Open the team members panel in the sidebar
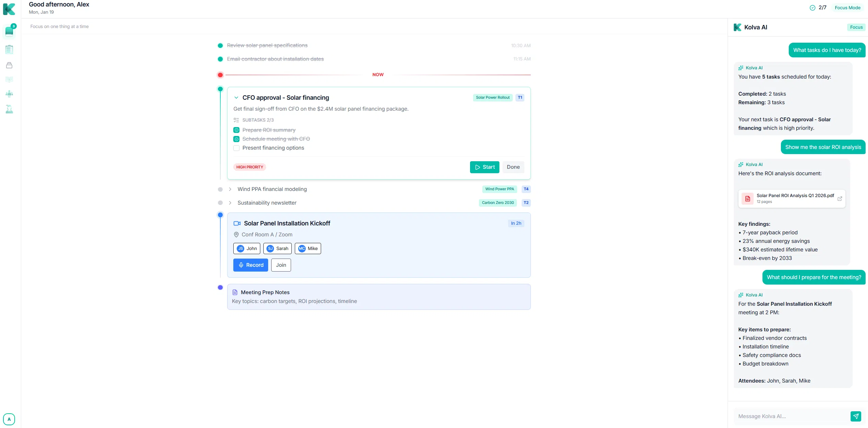Viewport: 868px width, 428px height. tap(9, 94)
